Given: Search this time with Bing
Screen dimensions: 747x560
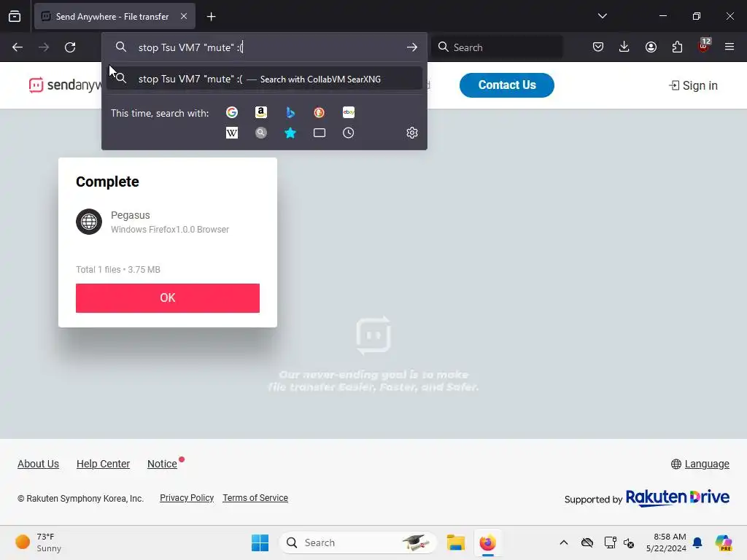Looking at the screenshot, I should (x=290, y=112).
